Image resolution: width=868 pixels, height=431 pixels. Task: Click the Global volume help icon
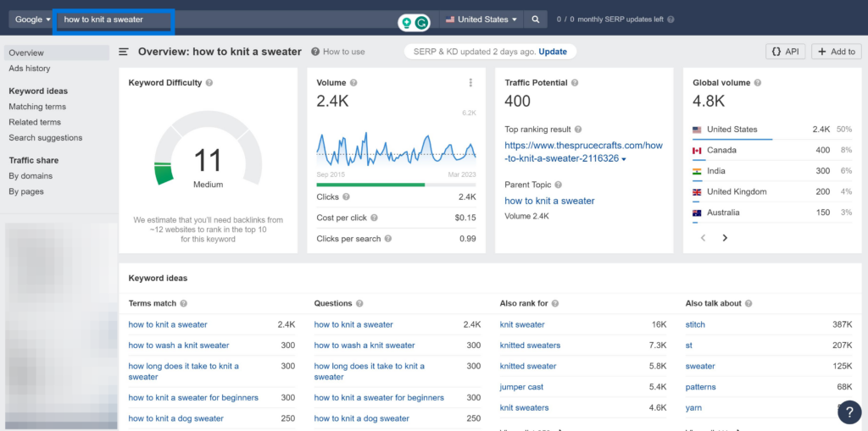tap(757, 83)
